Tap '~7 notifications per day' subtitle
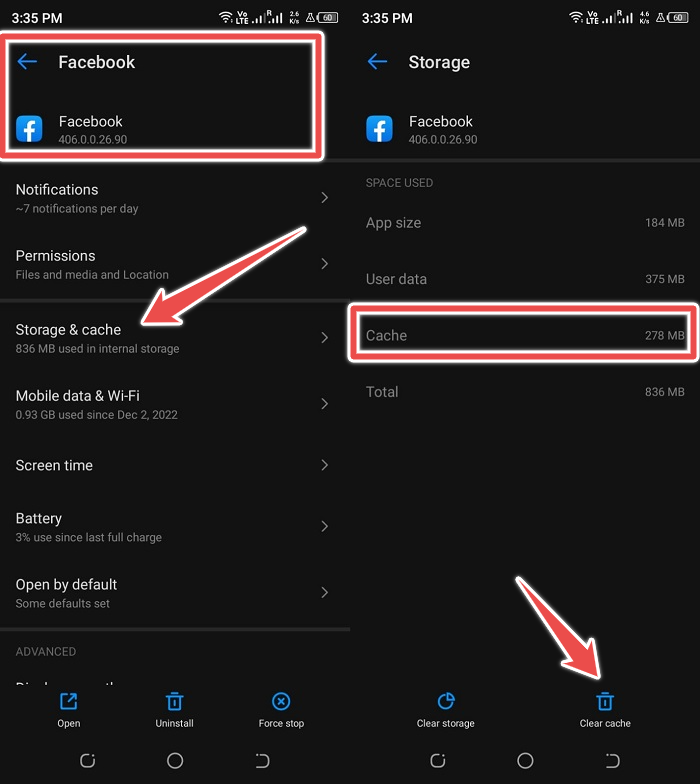This screenshot has height=784, width=700. [76, 208]
